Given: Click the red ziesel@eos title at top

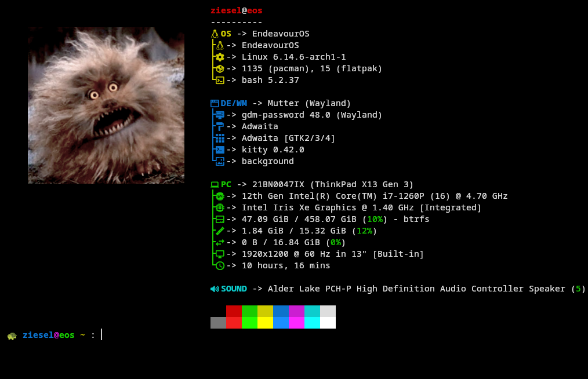Looking at the screenshot, I should point(236,10).
